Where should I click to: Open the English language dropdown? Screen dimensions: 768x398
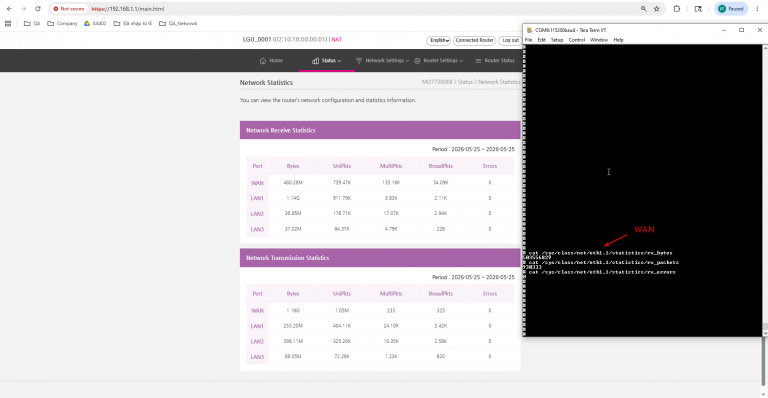(x=438, y=40)
